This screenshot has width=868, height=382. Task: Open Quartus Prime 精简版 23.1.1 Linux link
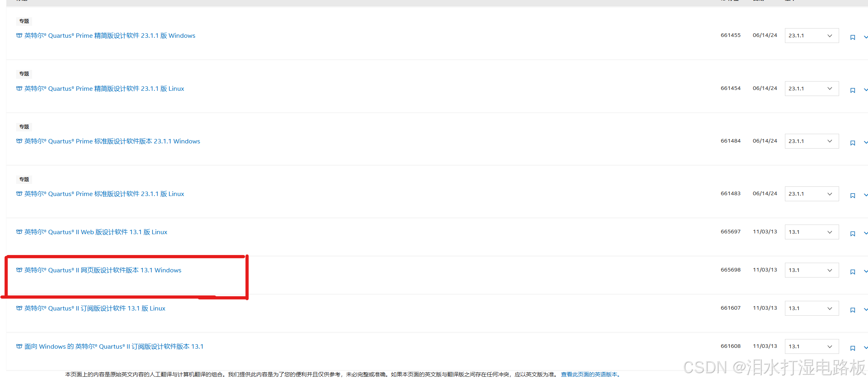(104, 89)
